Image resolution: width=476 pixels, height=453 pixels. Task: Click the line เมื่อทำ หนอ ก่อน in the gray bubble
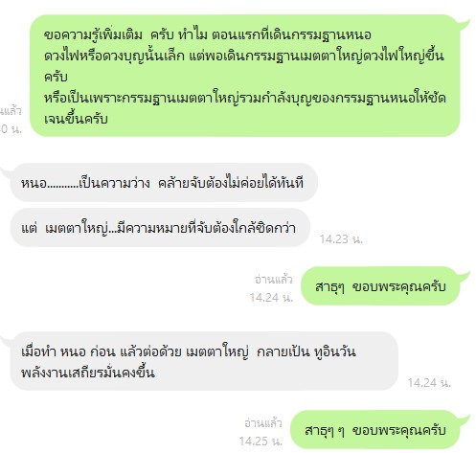click(189, 351)
